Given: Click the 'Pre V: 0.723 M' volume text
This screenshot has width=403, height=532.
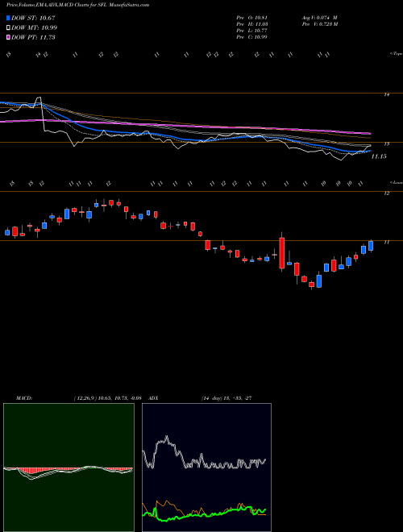Looking at the screenshot, I should [319, 24].
